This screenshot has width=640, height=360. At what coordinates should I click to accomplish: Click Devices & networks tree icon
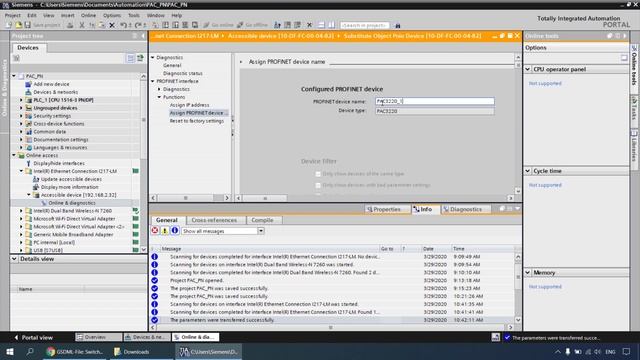click(x=28, y=92)
